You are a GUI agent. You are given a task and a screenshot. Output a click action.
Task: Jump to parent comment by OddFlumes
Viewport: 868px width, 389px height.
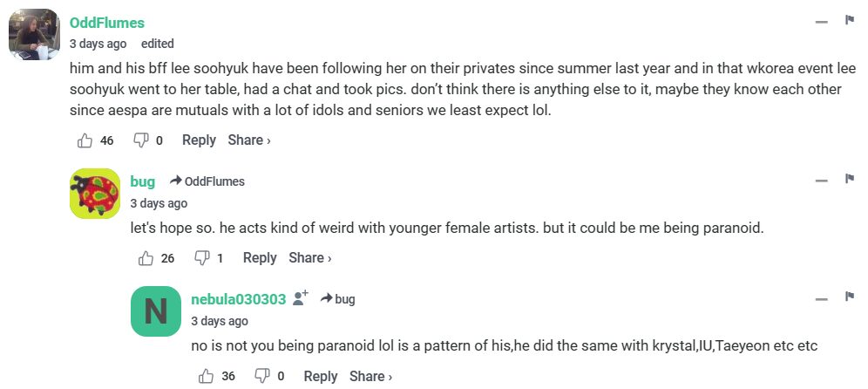[x=207, y=181]
